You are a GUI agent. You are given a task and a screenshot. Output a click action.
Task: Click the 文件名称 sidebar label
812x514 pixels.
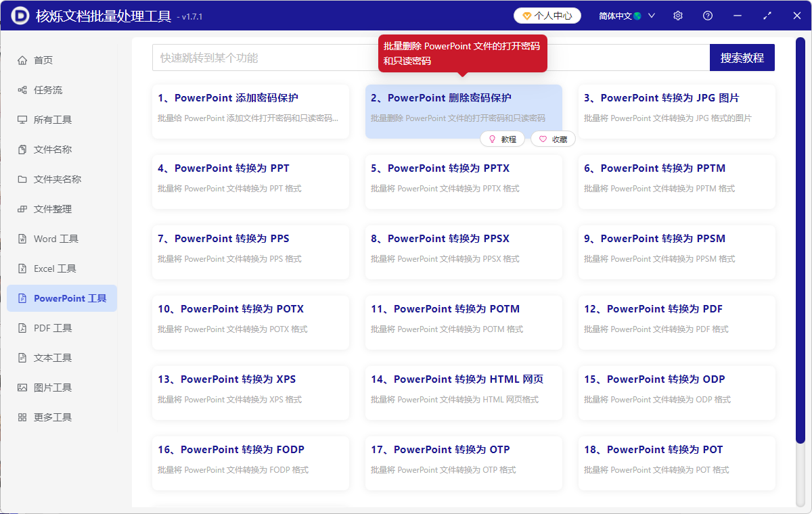tap(53, 149)
